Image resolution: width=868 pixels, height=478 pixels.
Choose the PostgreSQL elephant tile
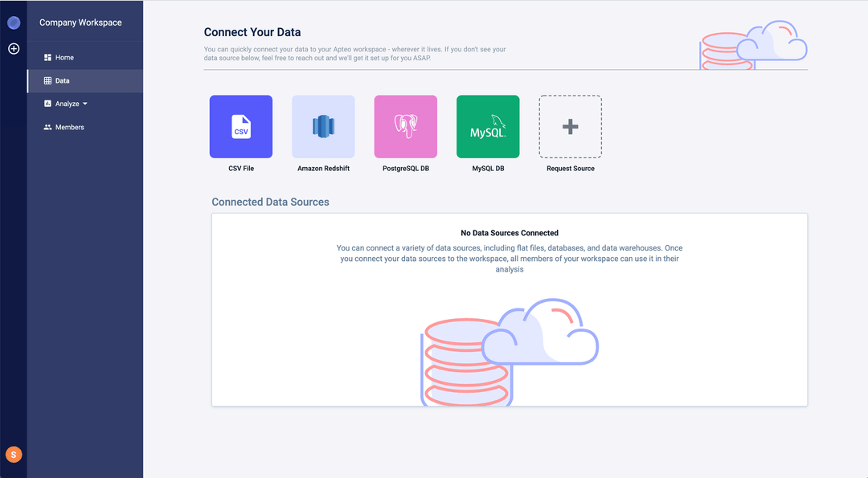tap(406, 127)
